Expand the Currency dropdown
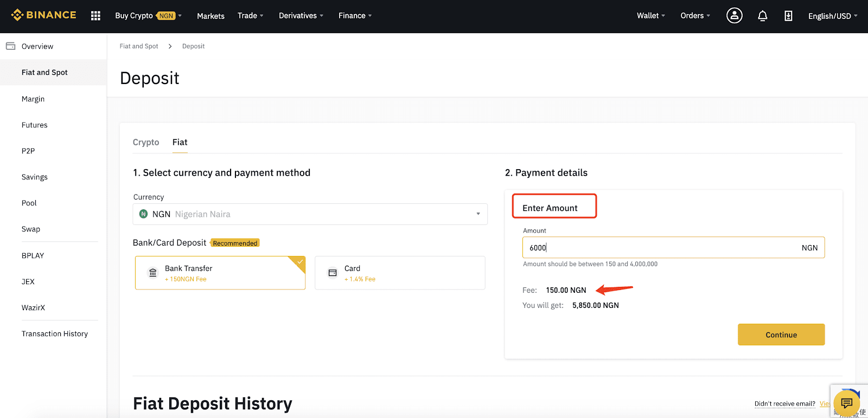The height and width of the screenshot is (418, 868). click(310, 214)
